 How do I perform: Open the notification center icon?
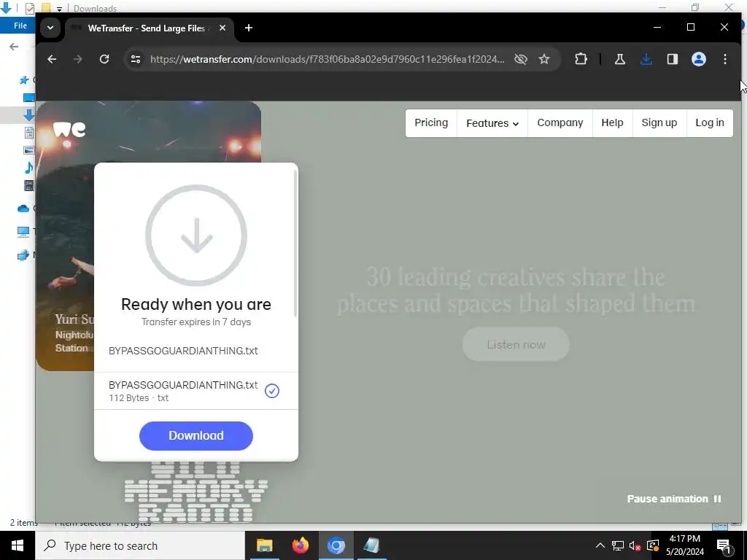click(x=724, y=545)
